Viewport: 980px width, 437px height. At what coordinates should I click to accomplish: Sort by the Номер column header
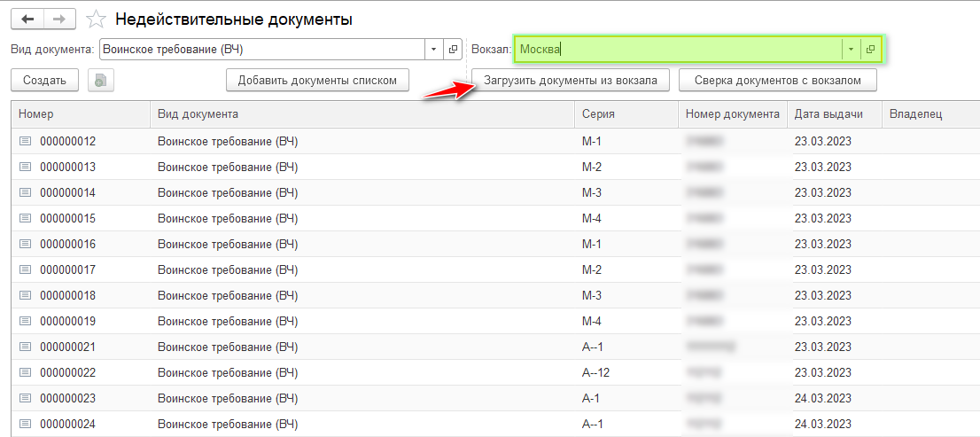[80, 114]
